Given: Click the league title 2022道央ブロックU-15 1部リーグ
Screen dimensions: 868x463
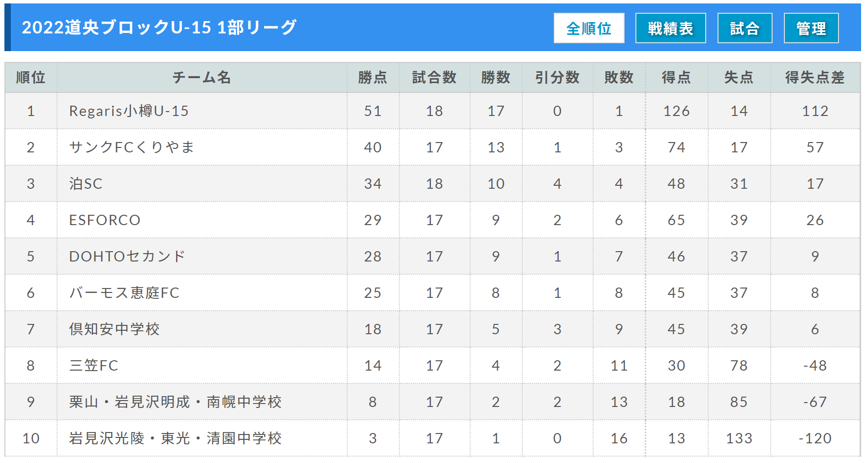Looking at the screenshot, I should pos(159,28).
